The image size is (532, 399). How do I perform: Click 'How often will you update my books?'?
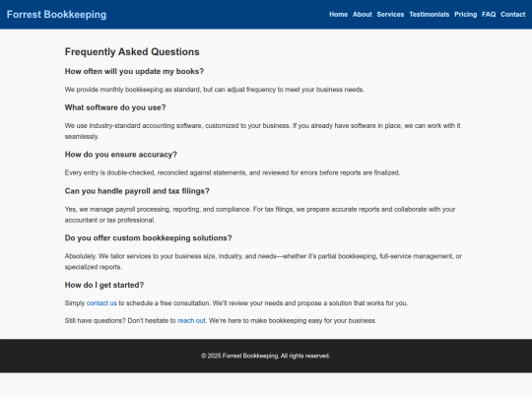[x=134, y=71]
